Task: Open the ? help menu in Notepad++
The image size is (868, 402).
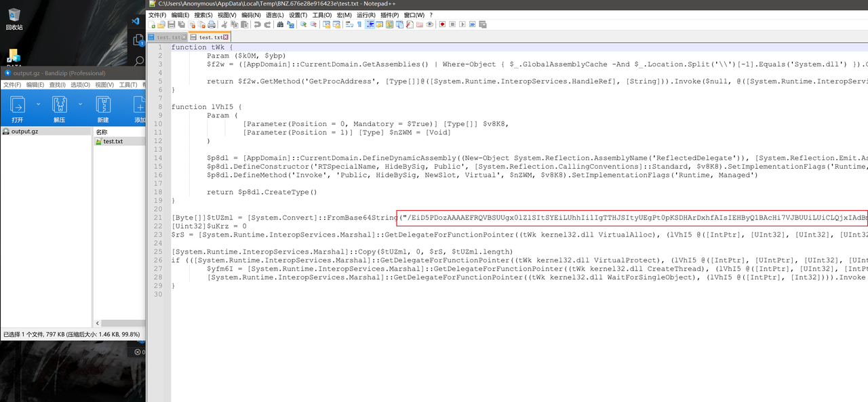Action: point(431,15)
